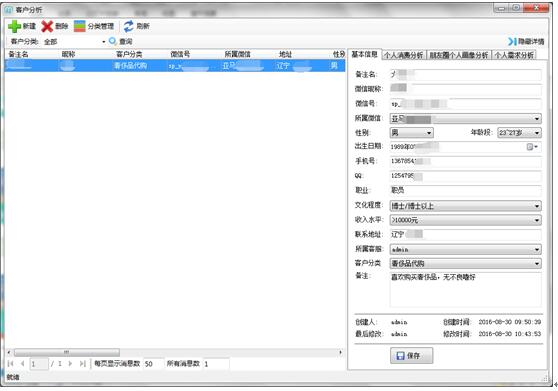The image size is (558, 391).
Task: Click the 备注名 column header
Action: pos(18,54)
